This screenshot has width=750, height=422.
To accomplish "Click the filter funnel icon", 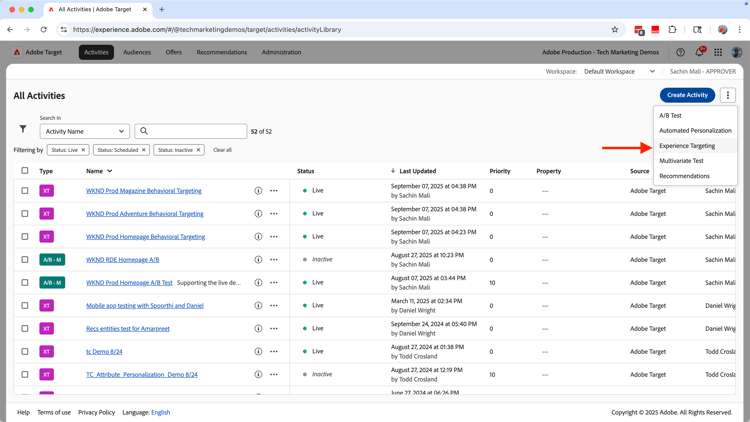I will tap(23, 129).
